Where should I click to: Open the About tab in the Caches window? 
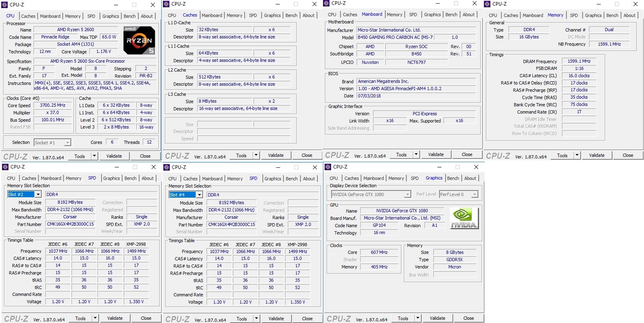(x=308, y=15)
